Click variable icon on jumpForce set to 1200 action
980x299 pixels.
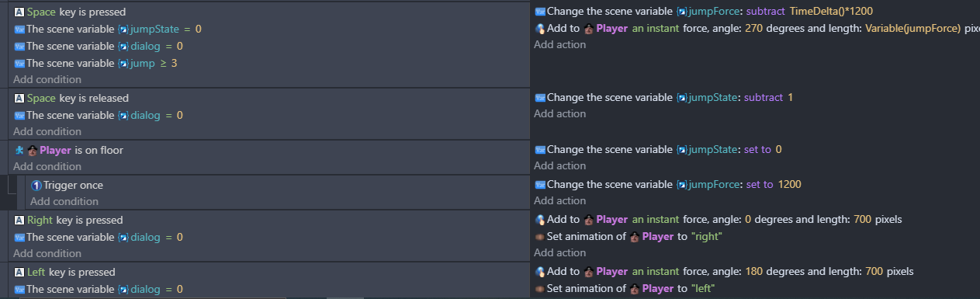click(540, 184)
